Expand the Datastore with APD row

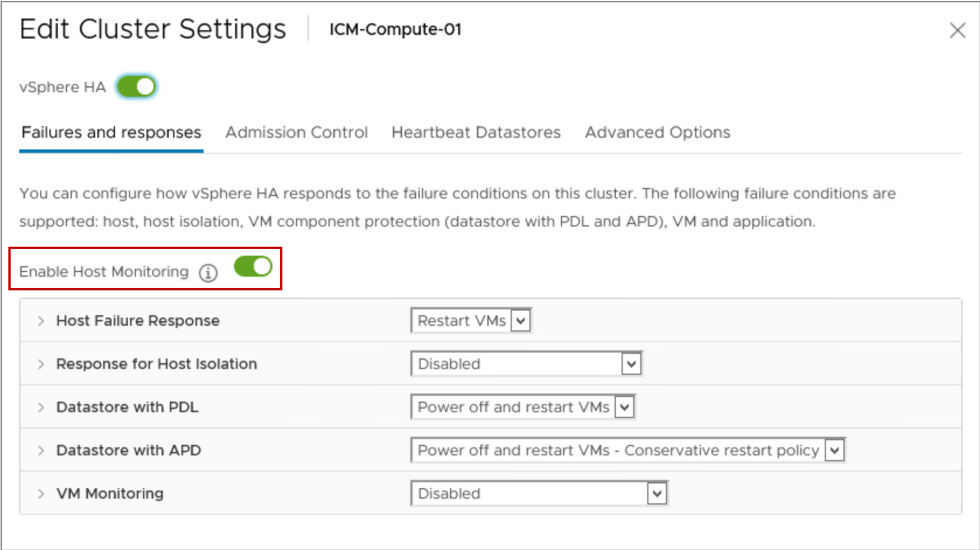pos(41,450)
